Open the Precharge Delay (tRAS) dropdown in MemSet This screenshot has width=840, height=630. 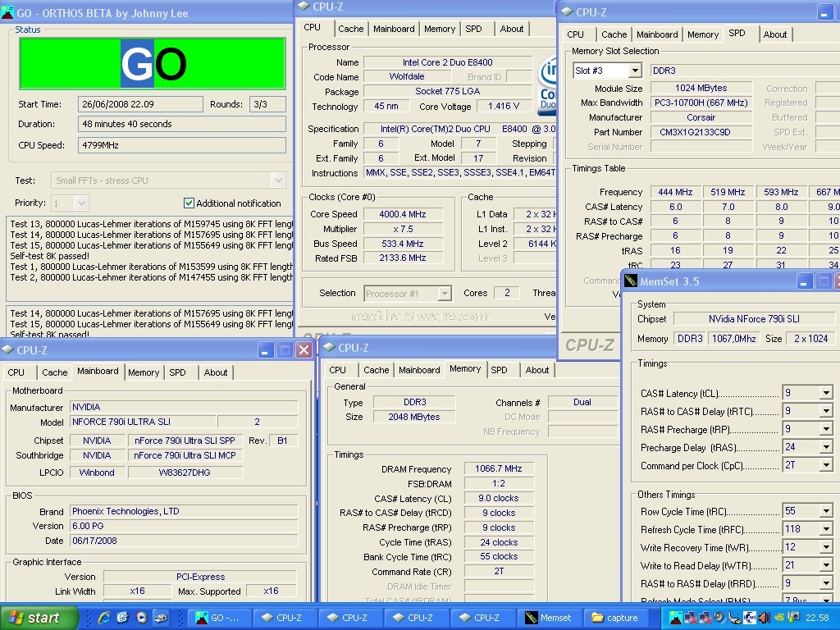[825, 447]
